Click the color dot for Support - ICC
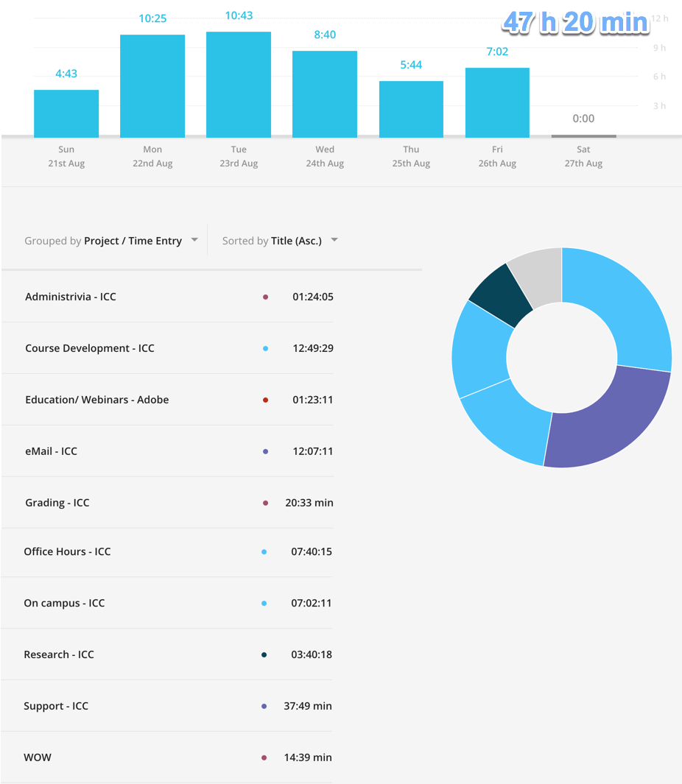 pyautogui.click(x=264, y=707)
